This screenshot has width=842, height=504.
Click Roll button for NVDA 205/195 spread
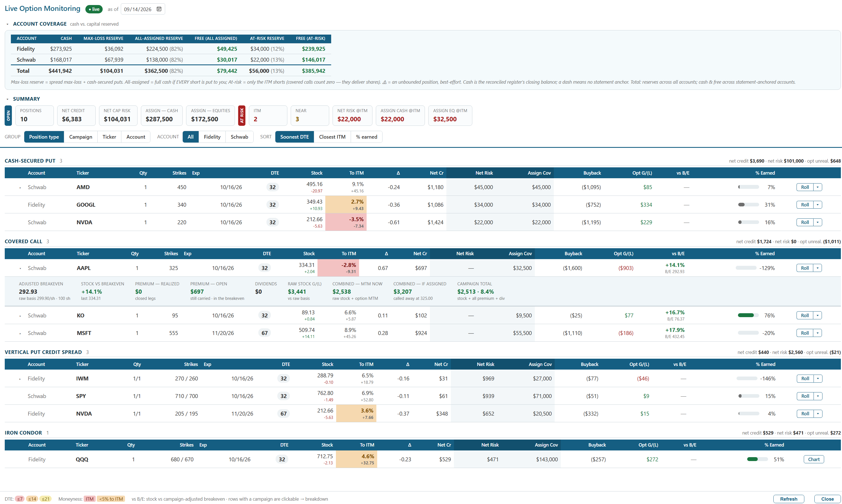805,414
